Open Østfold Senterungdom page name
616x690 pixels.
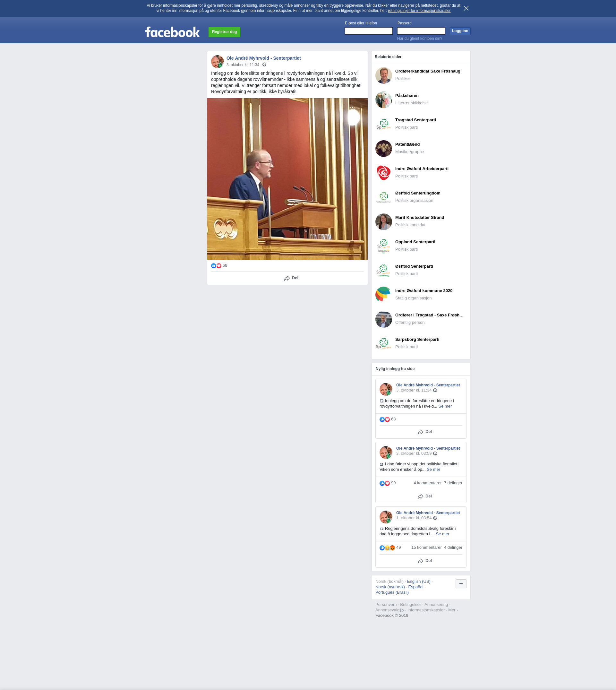point(418,193)
